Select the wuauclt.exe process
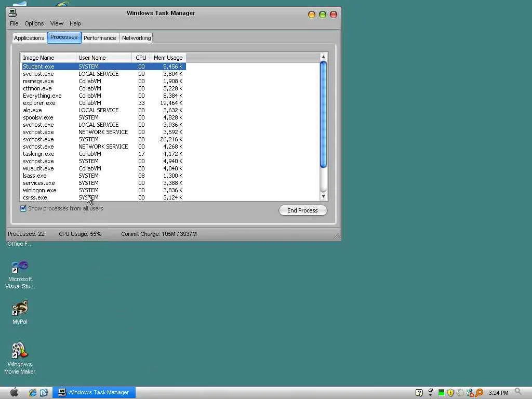Viewport: 532px width, 399px height. [104, 168]
